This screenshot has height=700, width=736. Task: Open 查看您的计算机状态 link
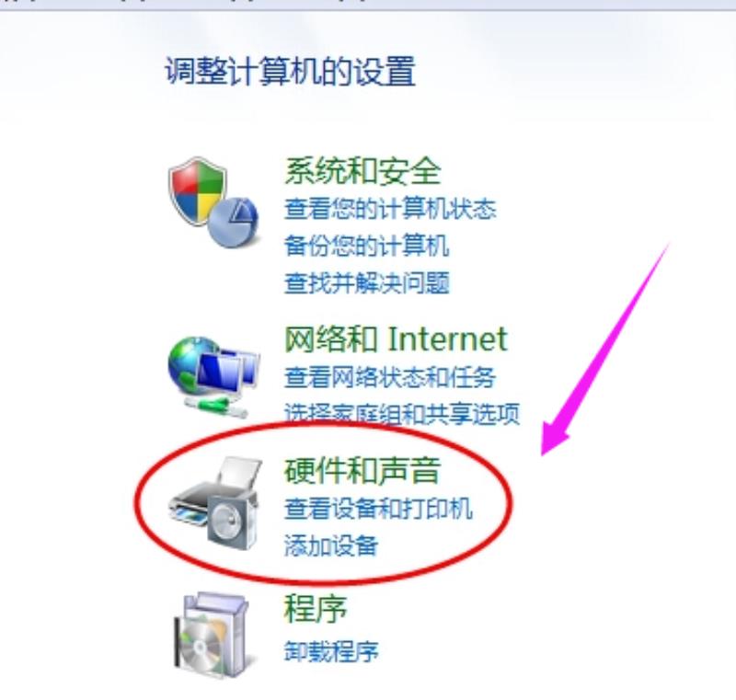point(390,209)
